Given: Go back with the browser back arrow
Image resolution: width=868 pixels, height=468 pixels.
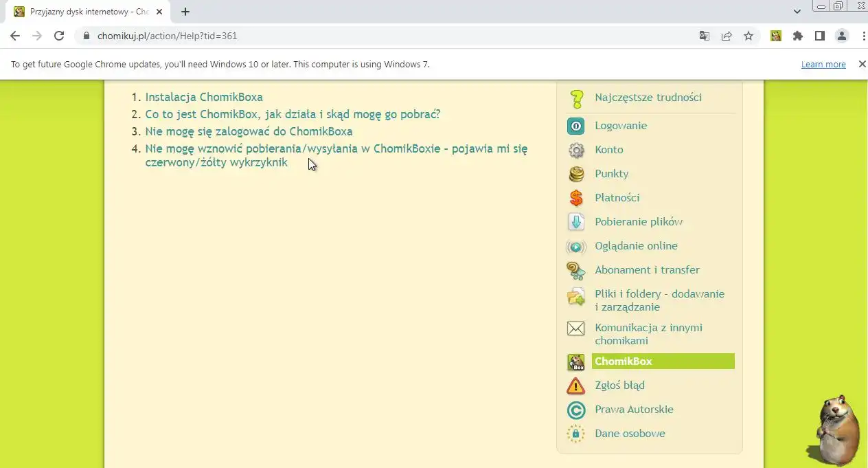Looking at the screenshot, I should tap(15, 36).
